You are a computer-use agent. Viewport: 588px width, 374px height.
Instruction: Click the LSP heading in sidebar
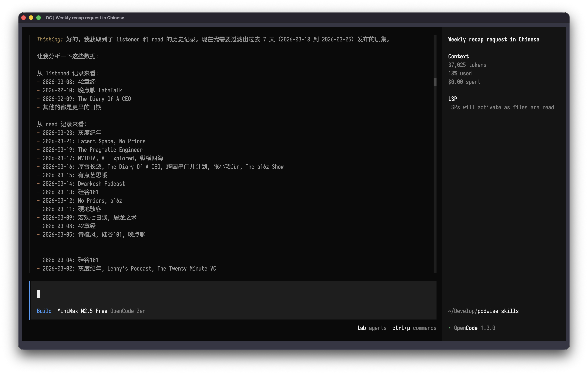tap(453, 99)
